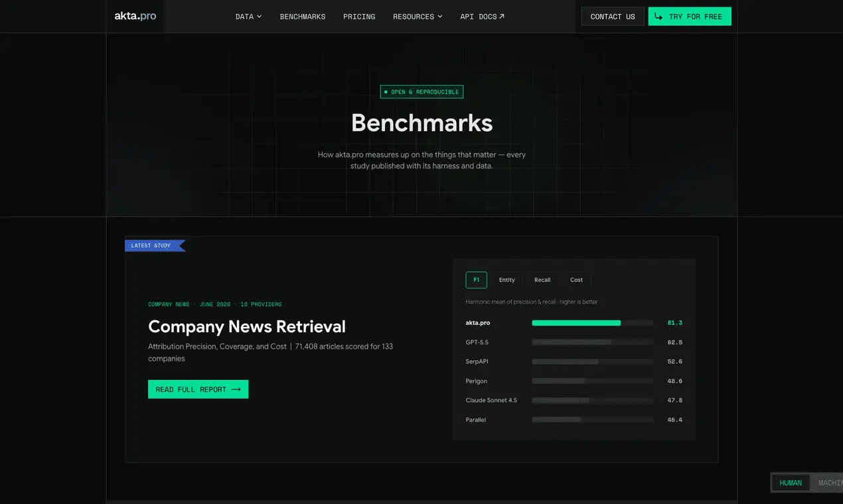Click the arrow icon in TRY FOR FREE
Viewport: 843px width, 504px height.
[x=658, y=17]
